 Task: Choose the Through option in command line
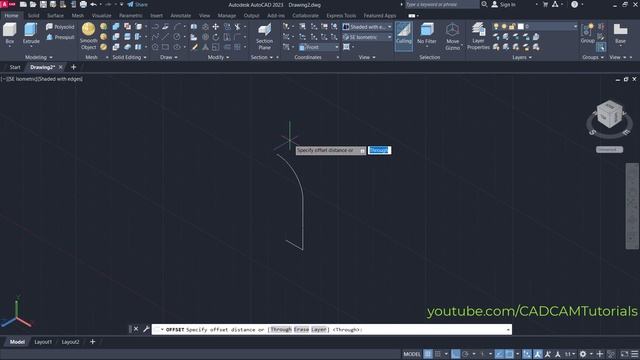(x=281, y=329)
